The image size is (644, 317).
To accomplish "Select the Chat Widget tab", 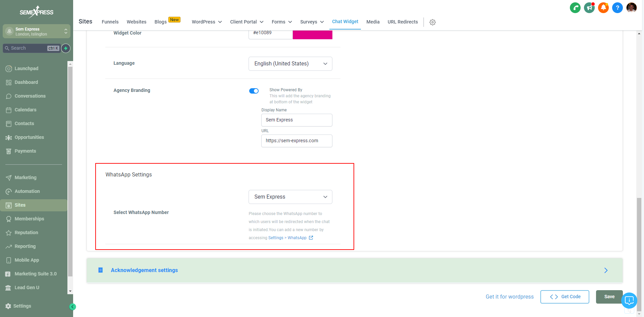I will (345, 21).
